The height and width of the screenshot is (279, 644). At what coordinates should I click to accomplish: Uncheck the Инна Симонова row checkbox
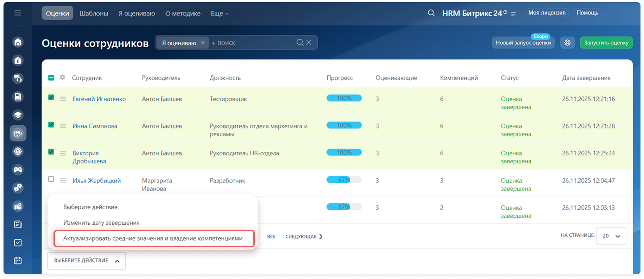coord(51,125)
